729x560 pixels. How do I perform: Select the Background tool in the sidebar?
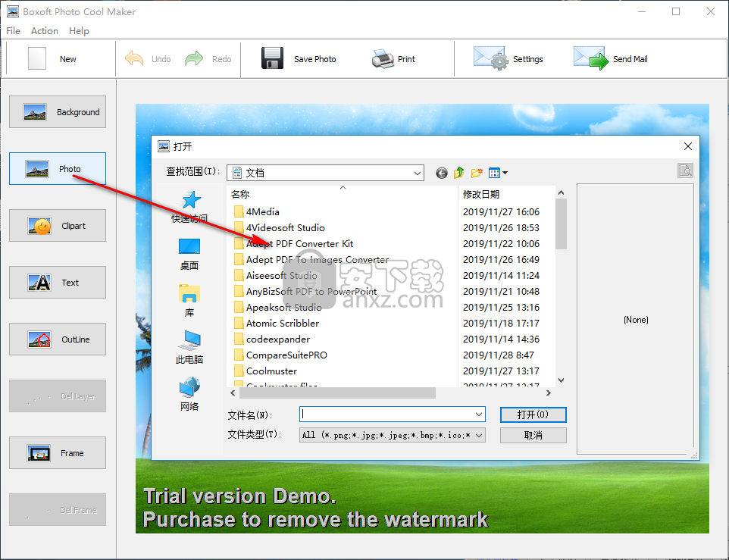58,112
